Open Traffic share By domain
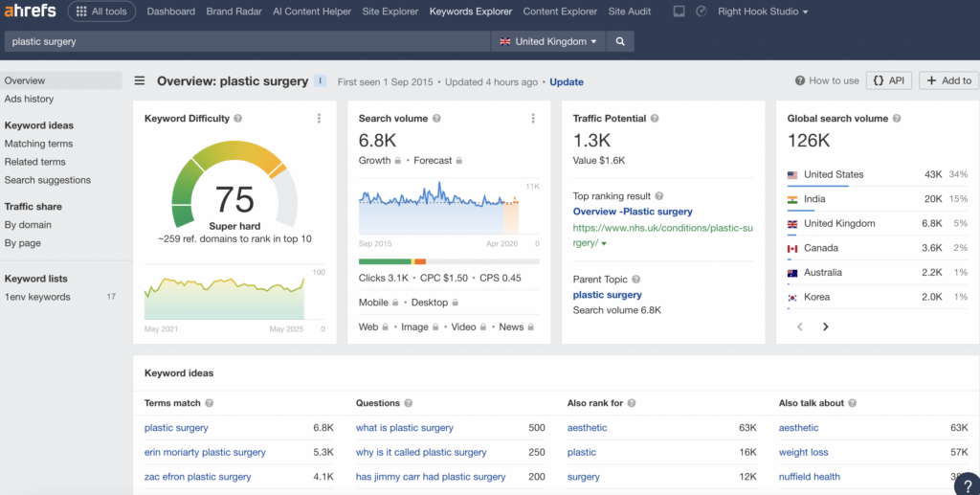 [28, 225]
